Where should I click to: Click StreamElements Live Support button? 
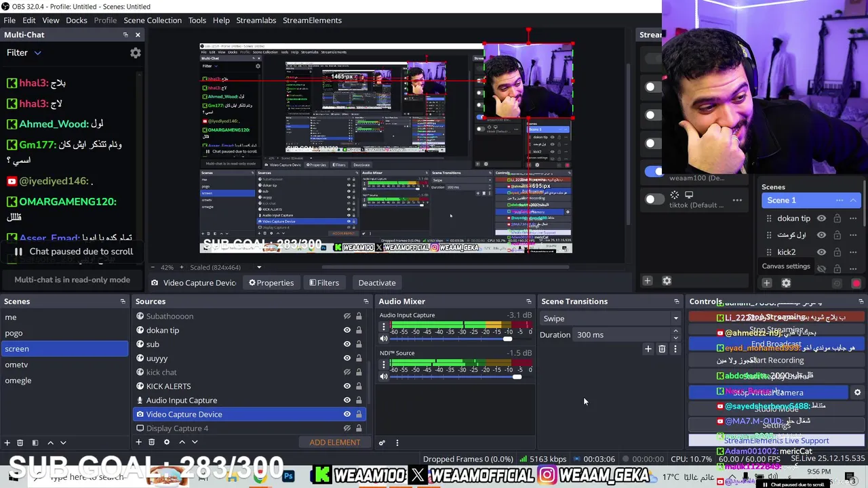776,441
